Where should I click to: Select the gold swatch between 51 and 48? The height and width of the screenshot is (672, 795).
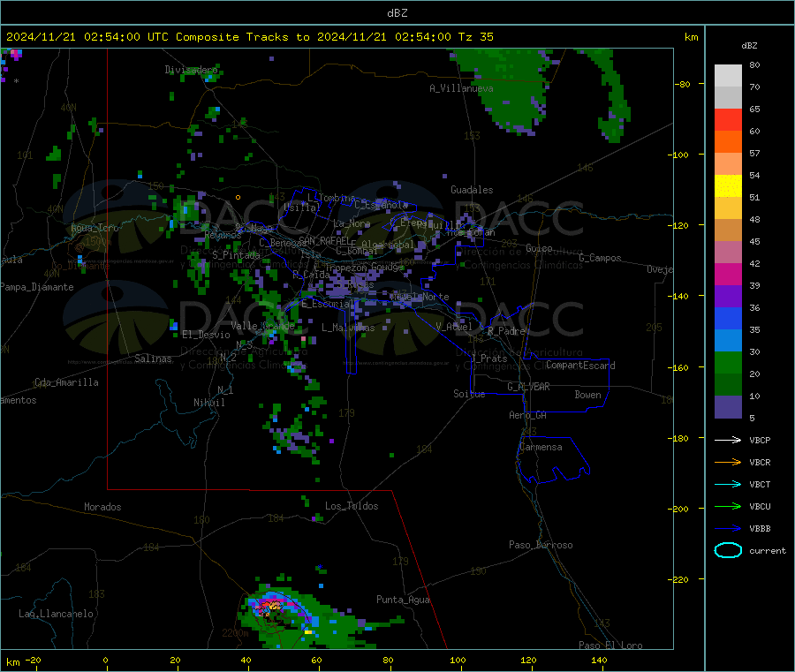click(728, 208)
